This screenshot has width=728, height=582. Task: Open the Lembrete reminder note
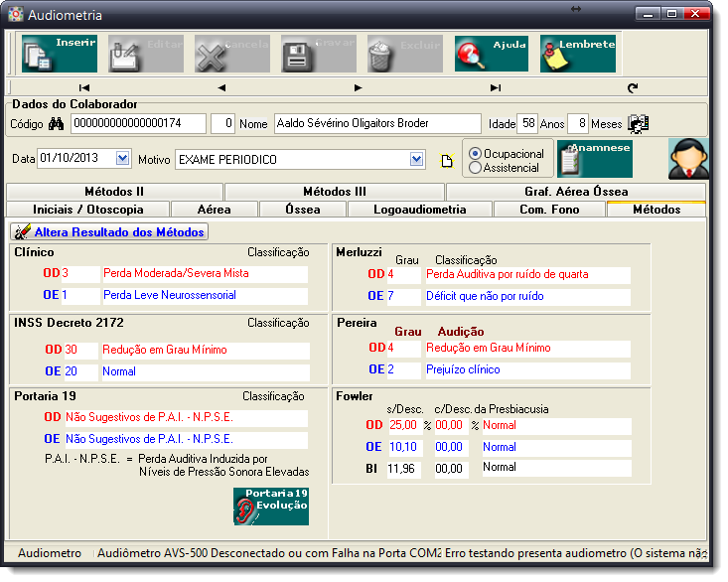(578, 54)
